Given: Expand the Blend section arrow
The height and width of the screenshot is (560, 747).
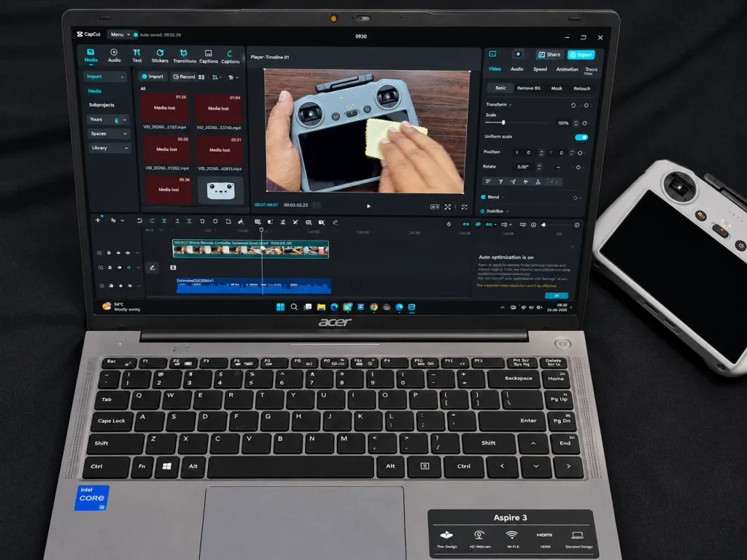Looking at the screenshot, I should 503,197.
